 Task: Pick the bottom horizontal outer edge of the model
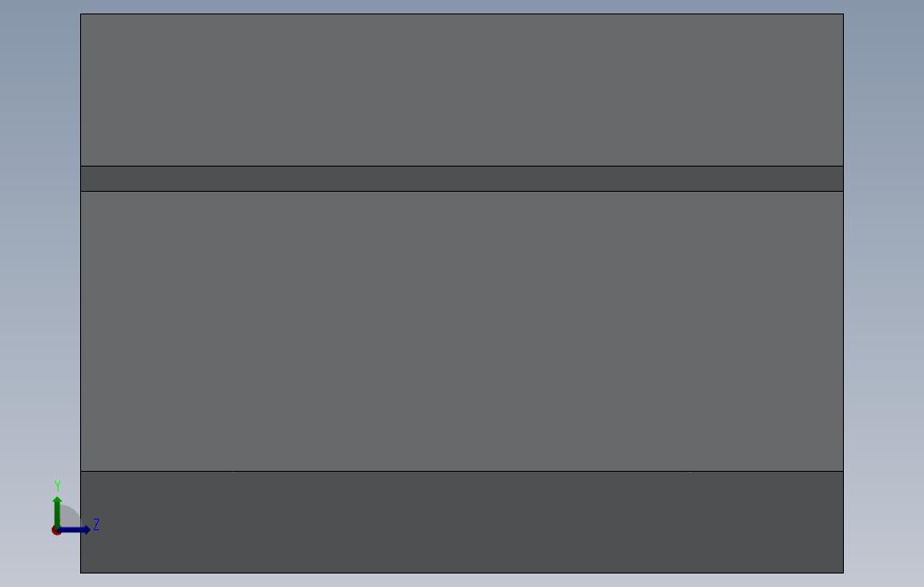point(462,573)
